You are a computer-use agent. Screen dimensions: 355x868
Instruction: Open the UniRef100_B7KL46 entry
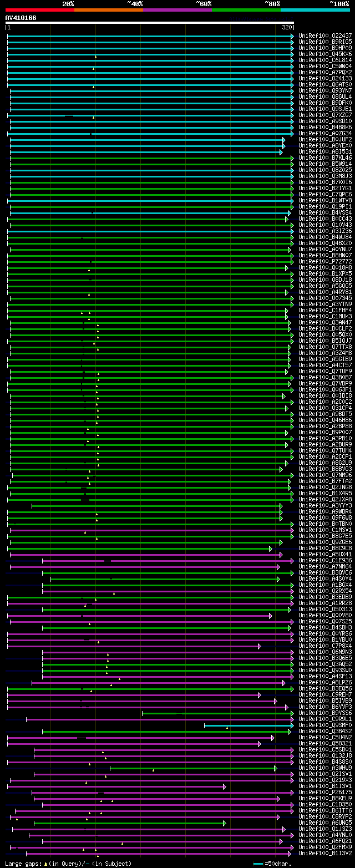click(325, 158)
